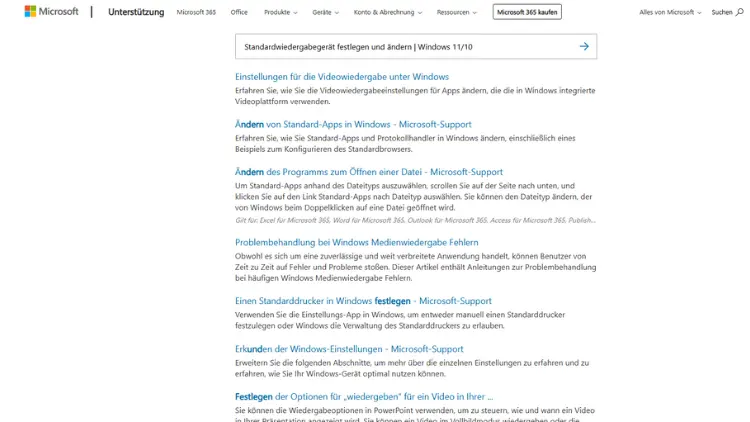Click description starting 'Obwohl es sich um eine zuverlässige'
Viewport: 750px width, 422px height.
point(415,267)
